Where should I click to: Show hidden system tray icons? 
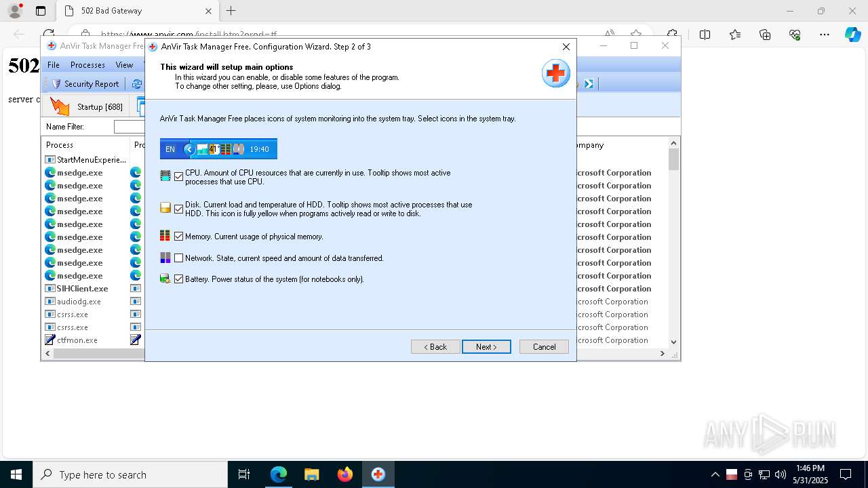click(x=715, y=474)
